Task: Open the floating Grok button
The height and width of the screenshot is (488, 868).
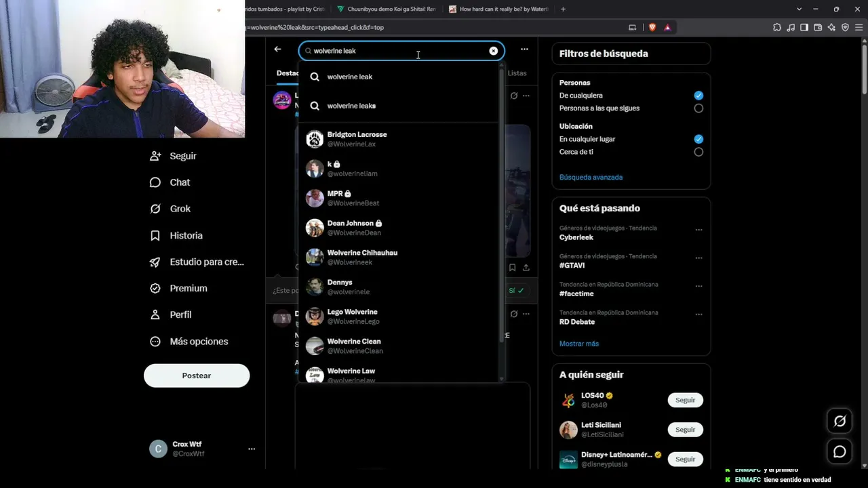Action: click(x=840, y=421)
